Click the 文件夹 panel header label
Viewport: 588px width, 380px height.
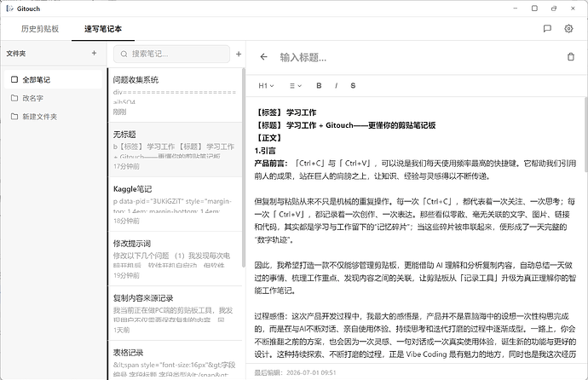(x=15, y=54)
